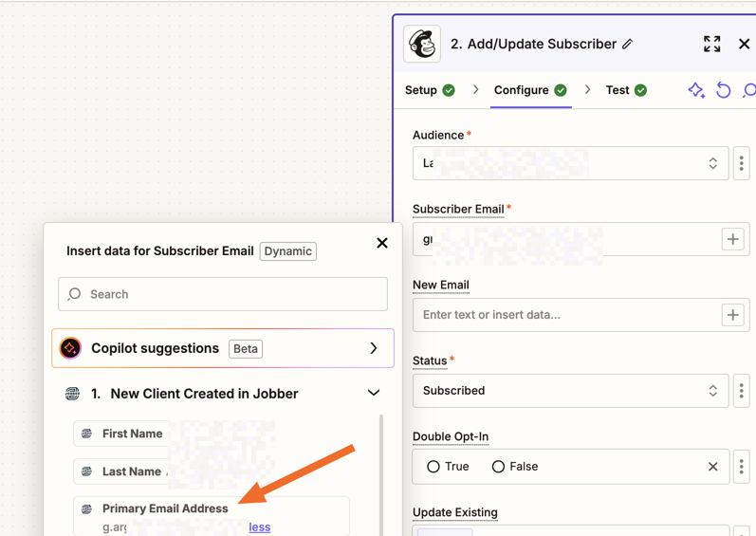
Task: Click the Double Opt-In label
Action: pos(451,436)
